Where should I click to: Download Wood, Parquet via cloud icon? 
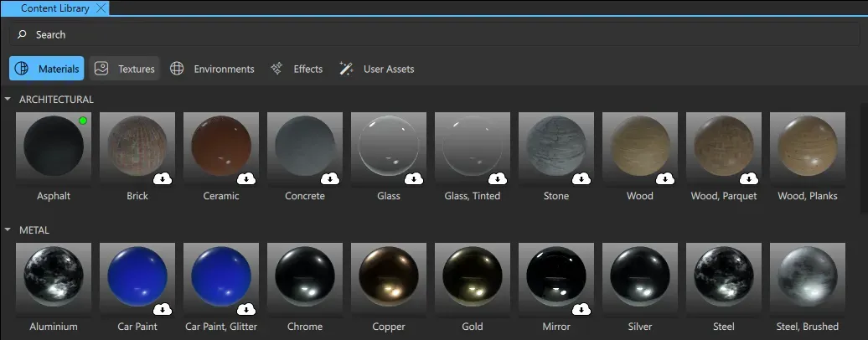[x=748, y=178]
